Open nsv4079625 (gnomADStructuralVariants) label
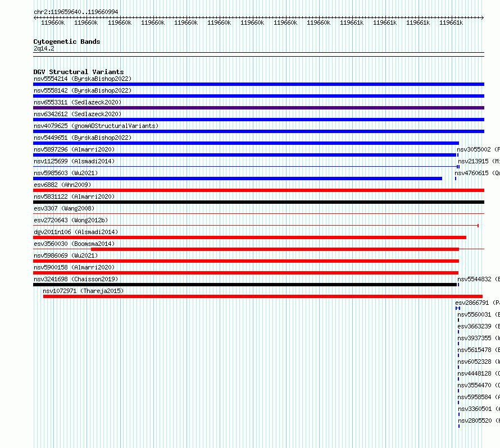Image resolution: width=500 pixels, height=448 pixels. point(96,126)
